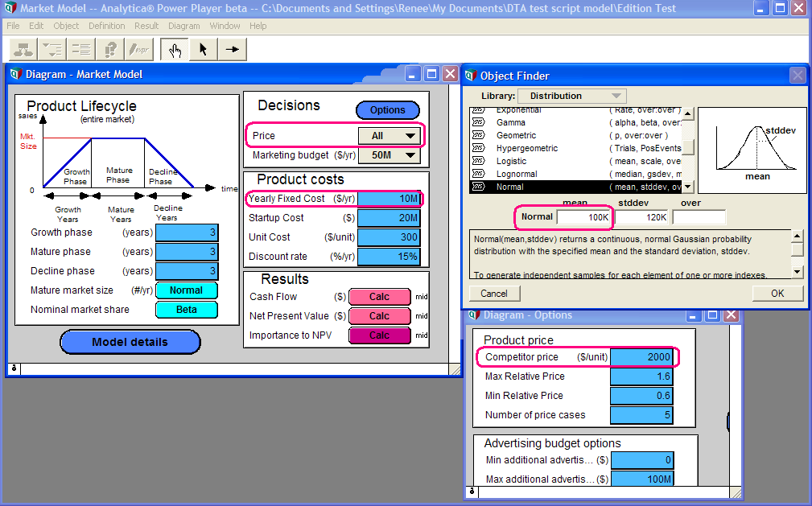Viewport: 812px width, 506px height.
Task: Calculate Net Present Value with Calc
Action: [x=380, y=316]
